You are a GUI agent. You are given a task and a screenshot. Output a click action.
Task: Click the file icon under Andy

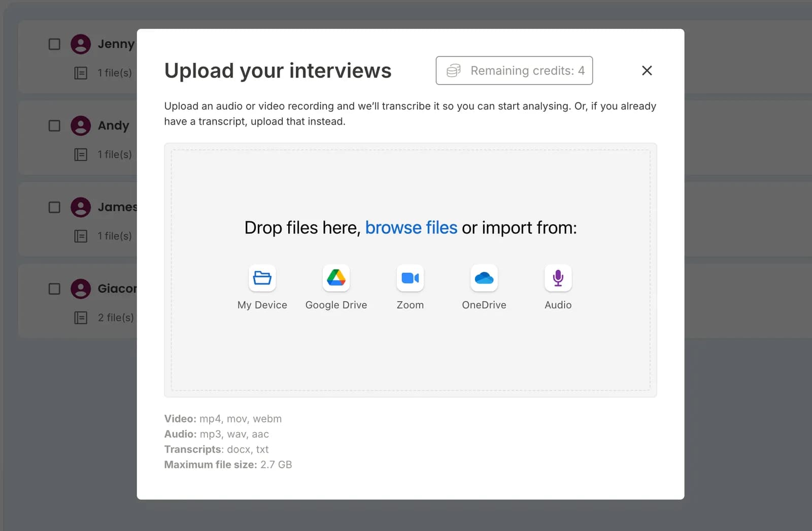pos(81,155)
